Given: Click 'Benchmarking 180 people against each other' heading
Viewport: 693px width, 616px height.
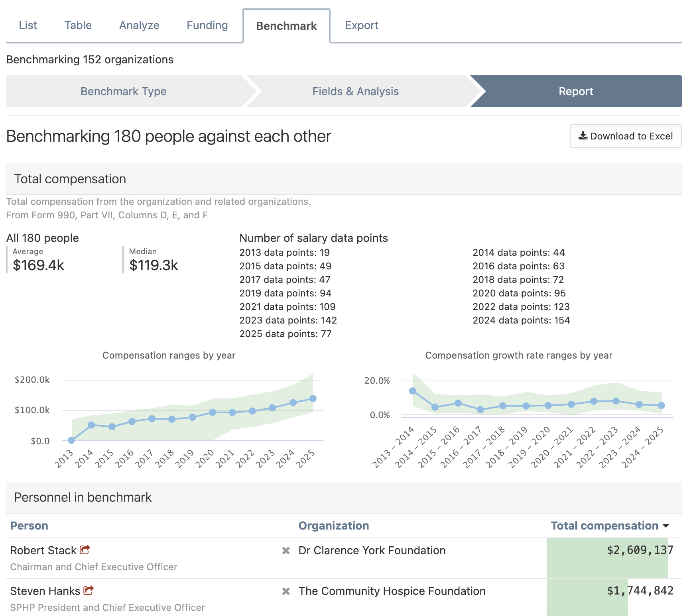Looking at the screenshot, I should click(x=169, y=136).
